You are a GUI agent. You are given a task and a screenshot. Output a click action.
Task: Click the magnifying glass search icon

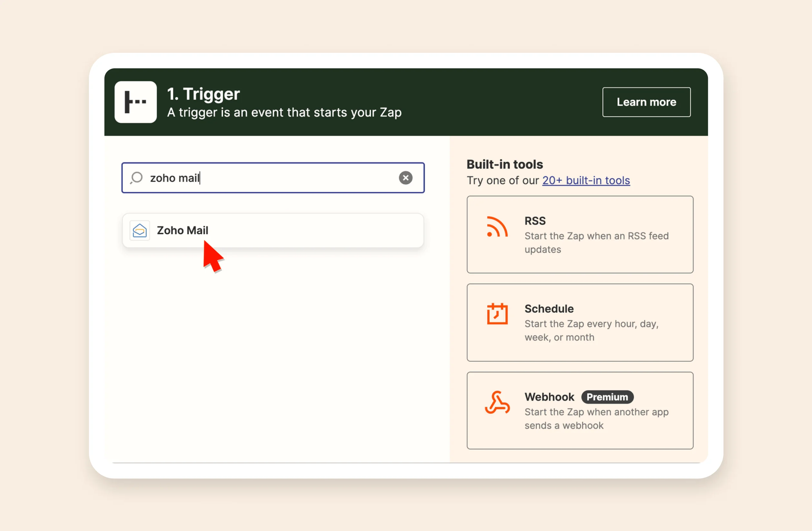pos(136,178)
